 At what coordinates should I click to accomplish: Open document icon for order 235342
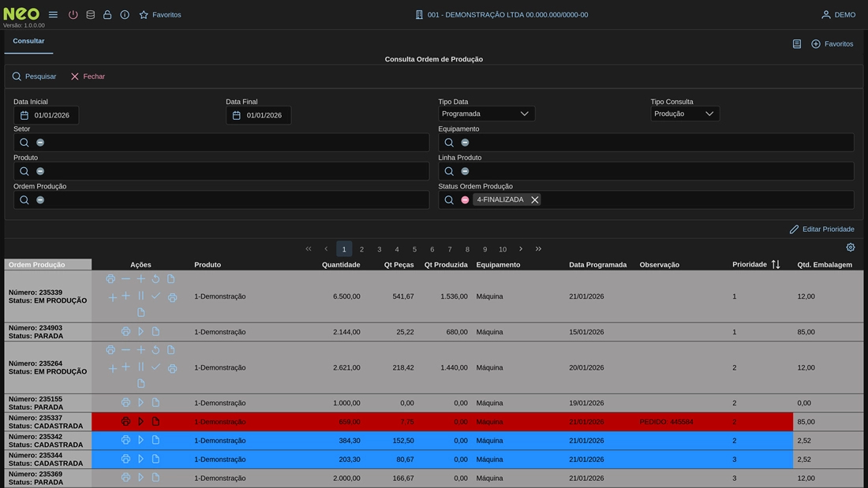click(155, 440)
